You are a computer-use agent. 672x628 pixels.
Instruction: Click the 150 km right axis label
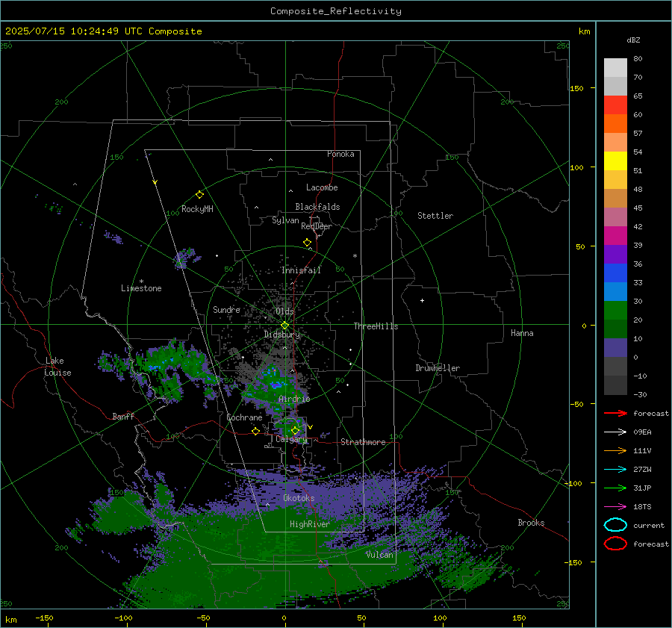(576, 88)
